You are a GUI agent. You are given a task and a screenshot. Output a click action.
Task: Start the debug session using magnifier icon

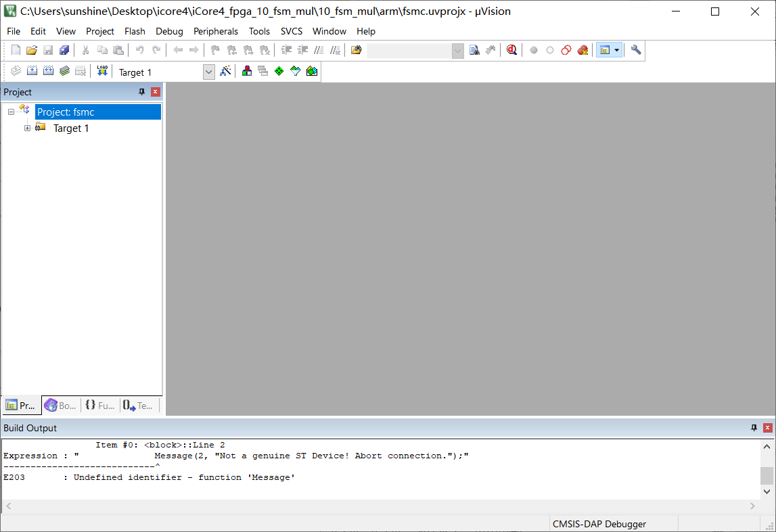[512, 50]
